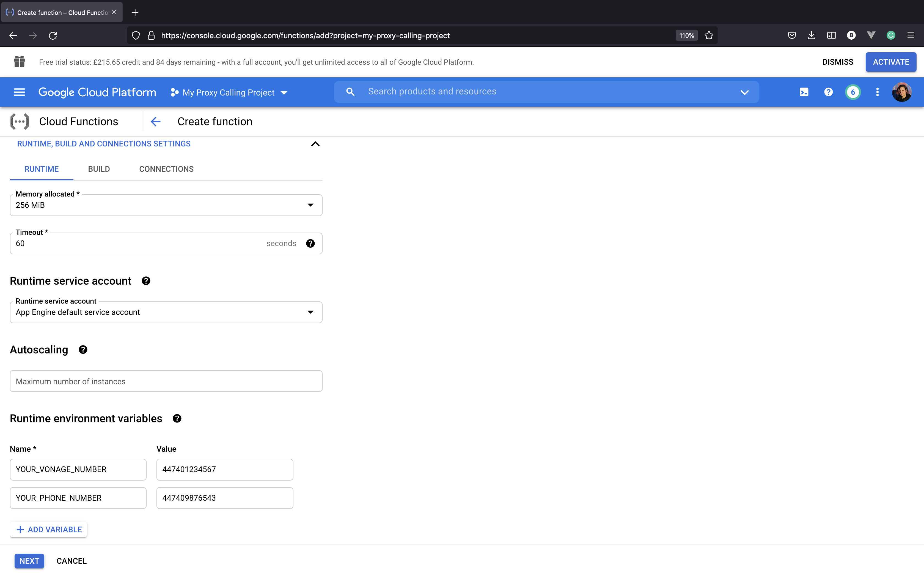Close the Create function browser tab
Screen dimensions: 924x578
click(114, 12)
